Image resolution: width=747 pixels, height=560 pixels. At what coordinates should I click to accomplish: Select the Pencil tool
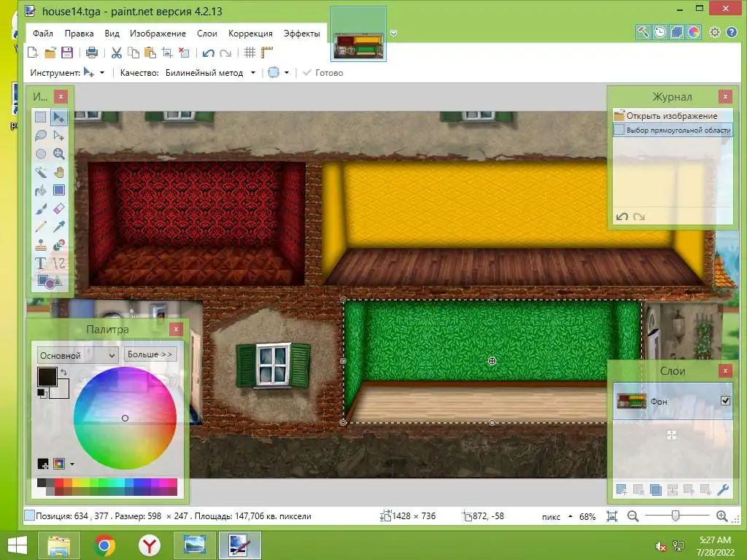click(41, 227)
